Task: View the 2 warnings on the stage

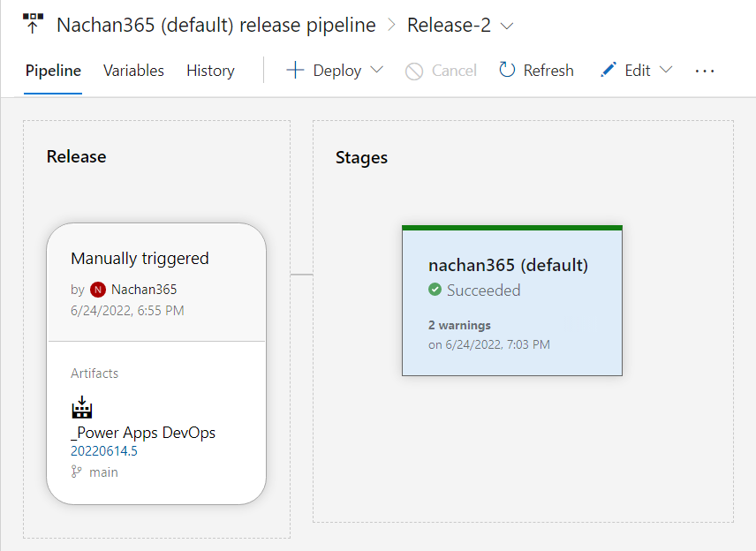Action: (x=459, y=325)
